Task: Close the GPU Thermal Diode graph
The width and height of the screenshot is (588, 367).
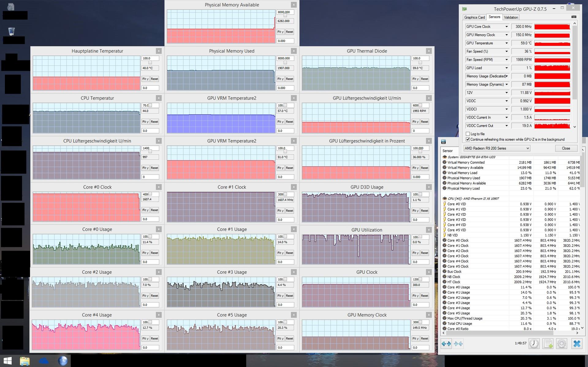Action: pyautogui.click(x=429, y=51)
